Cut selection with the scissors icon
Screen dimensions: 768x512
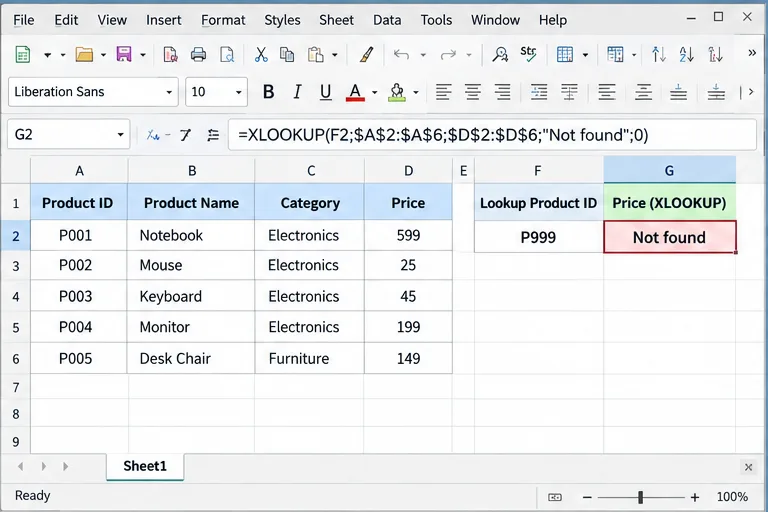pyautogui.click(x=261, y=54)
